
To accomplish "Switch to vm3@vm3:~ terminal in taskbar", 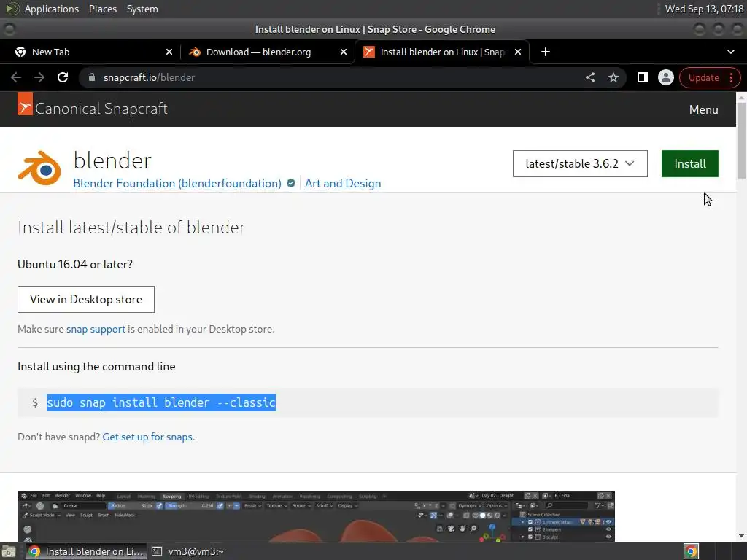I will point(188,551).
